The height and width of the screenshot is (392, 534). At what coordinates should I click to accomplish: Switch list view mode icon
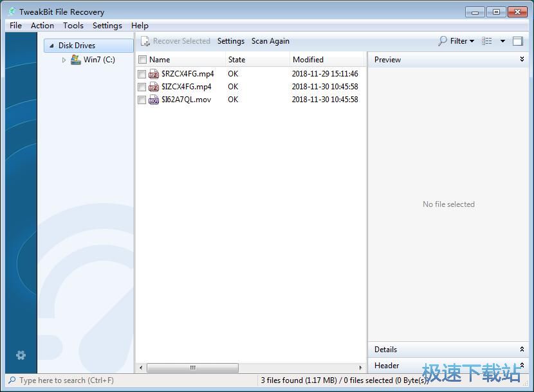pos(487,41)
